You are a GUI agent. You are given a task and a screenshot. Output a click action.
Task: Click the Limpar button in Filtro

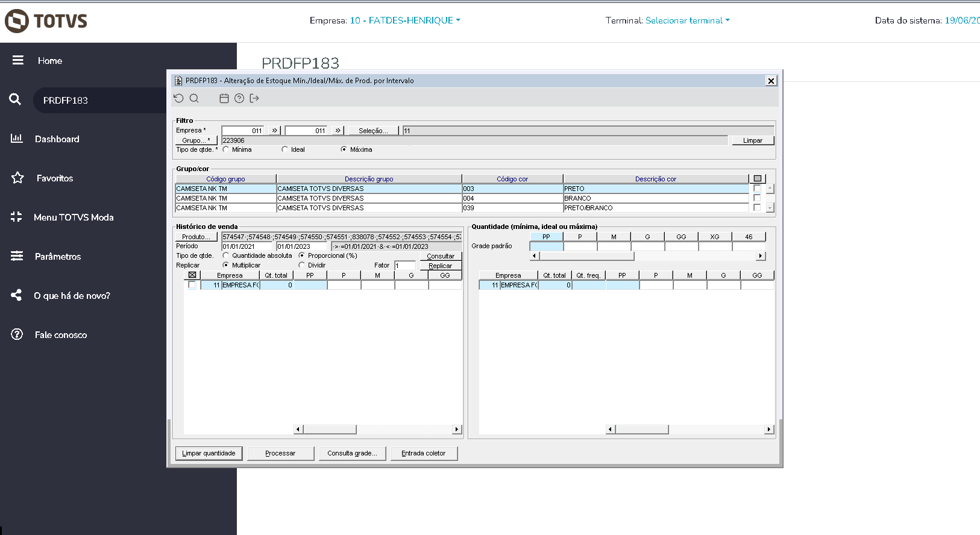coord(753,140)
